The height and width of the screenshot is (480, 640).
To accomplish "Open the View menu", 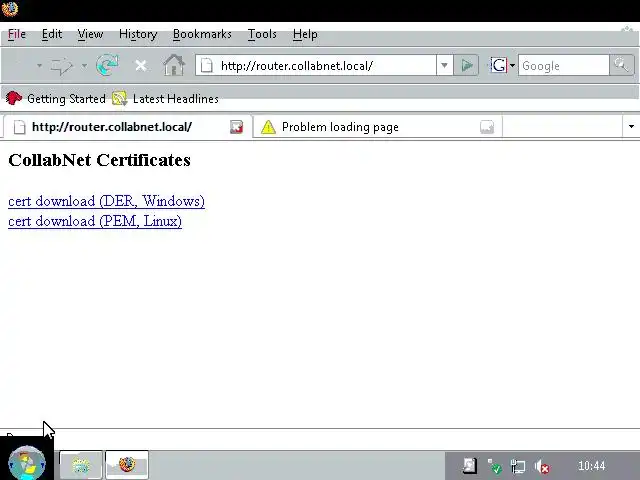I will point(90,34).
